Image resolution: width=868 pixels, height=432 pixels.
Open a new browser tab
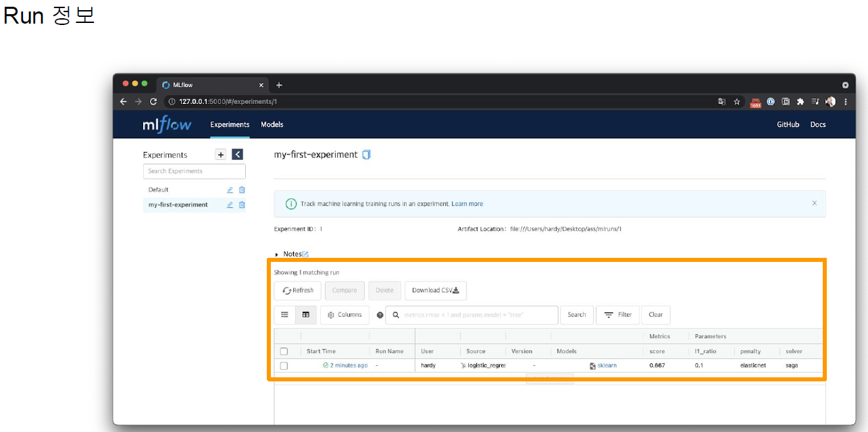[279, 85]
